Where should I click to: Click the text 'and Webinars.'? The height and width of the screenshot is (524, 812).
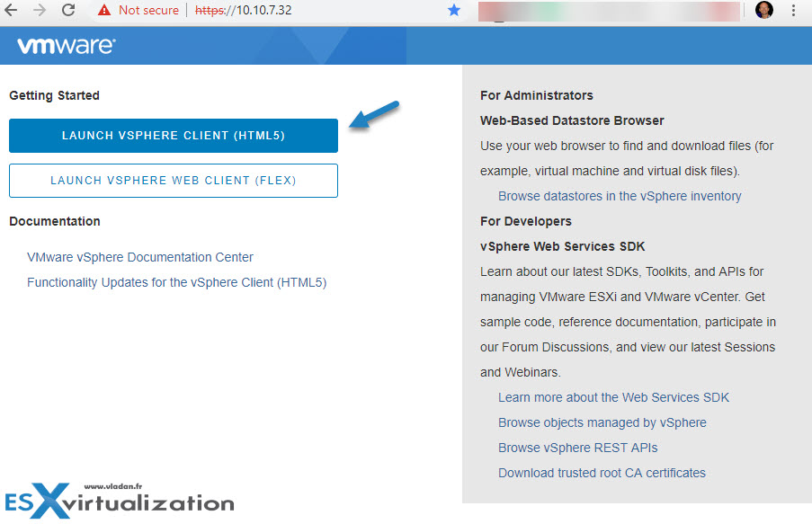(520, 372)
